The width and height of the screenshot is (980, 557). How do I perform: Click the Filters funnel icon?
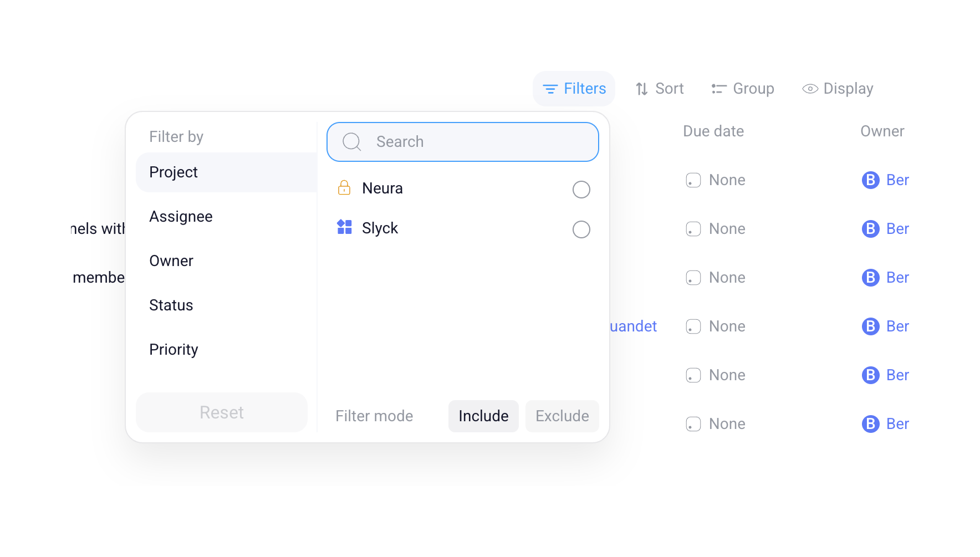pyautogui.click(x=549, y=89)
